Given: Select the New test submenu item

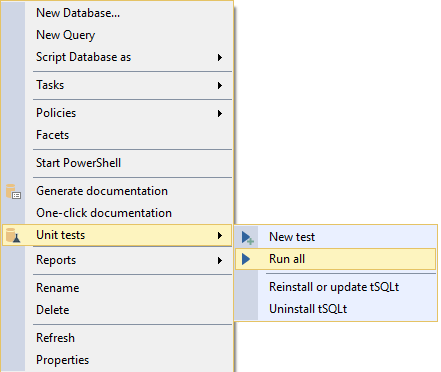Looking at the screenshot, I should [x=336, y=237].
